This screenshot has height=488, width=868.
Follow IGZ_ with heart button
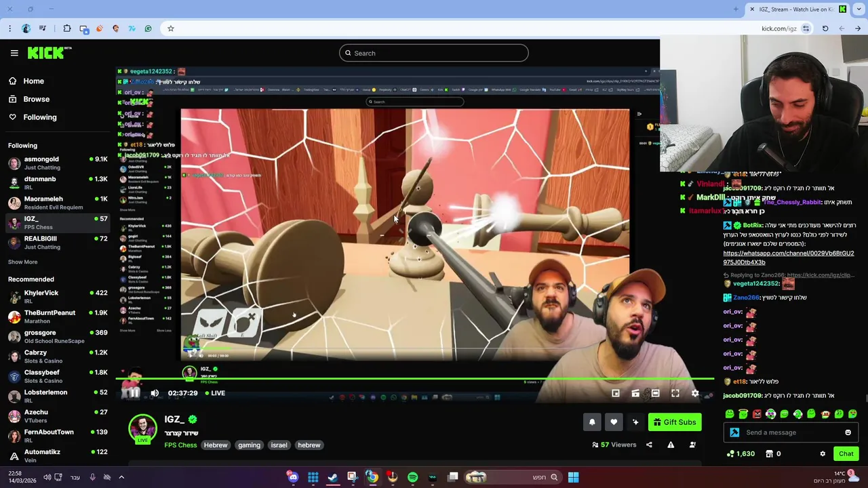click(614, 422)
